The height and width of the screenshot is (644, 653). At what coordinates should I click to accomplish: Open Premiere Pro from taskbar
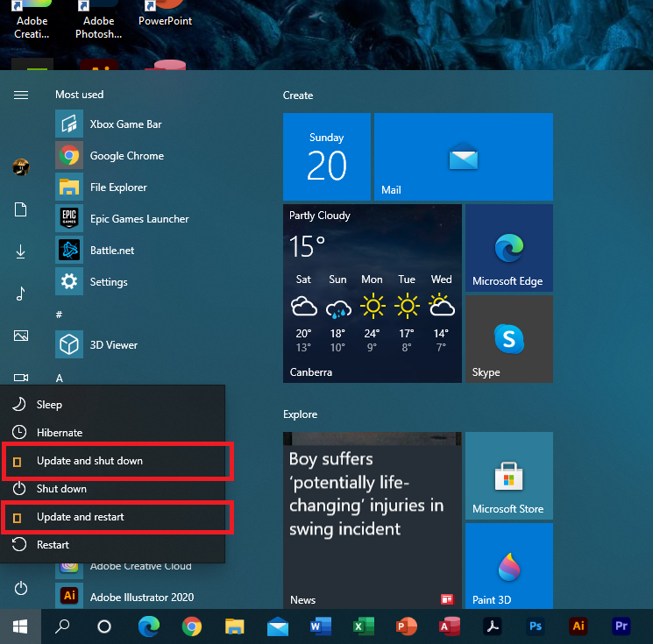click(x=621, y=626)
